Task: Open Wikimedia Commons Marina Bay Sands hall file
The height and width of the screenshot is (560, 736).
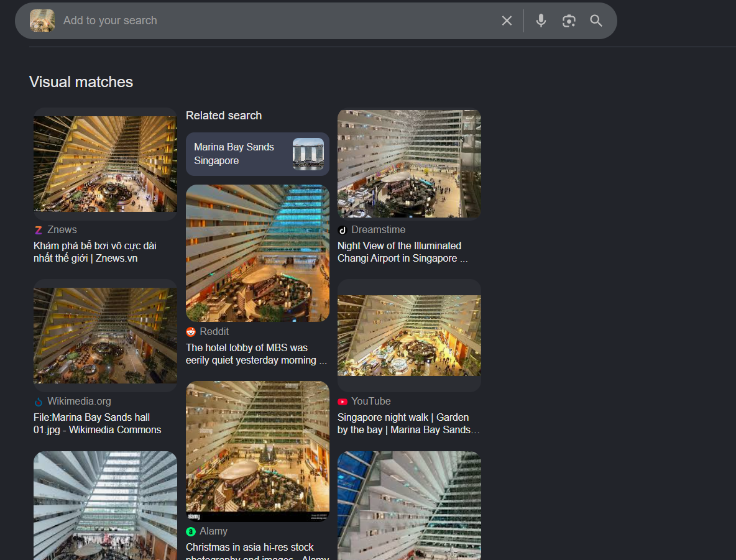Action: coord(97,423)
